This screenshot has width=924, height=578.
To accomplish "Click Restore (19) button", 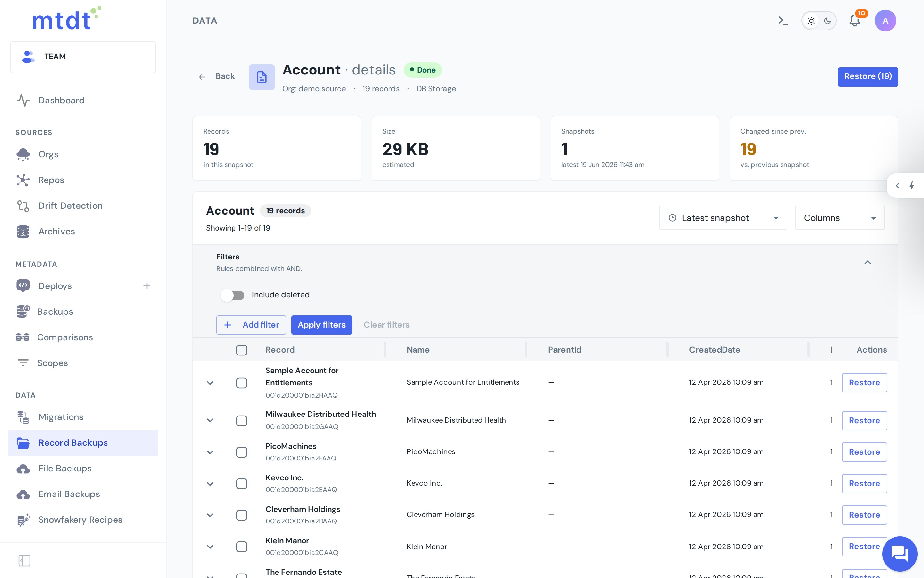I will [868, 77].
